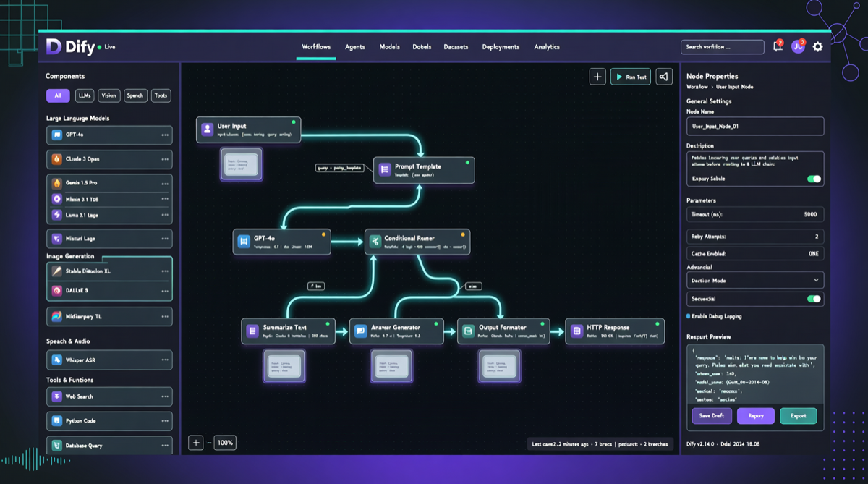Switch to the Agents tab
This screenshot has width=868, height=484.
pos(355,47)
